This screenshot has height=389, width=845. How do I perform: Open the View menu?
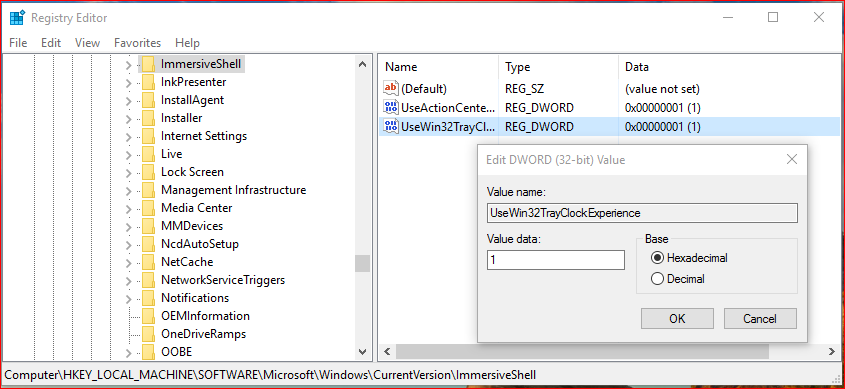pos(87,43)
